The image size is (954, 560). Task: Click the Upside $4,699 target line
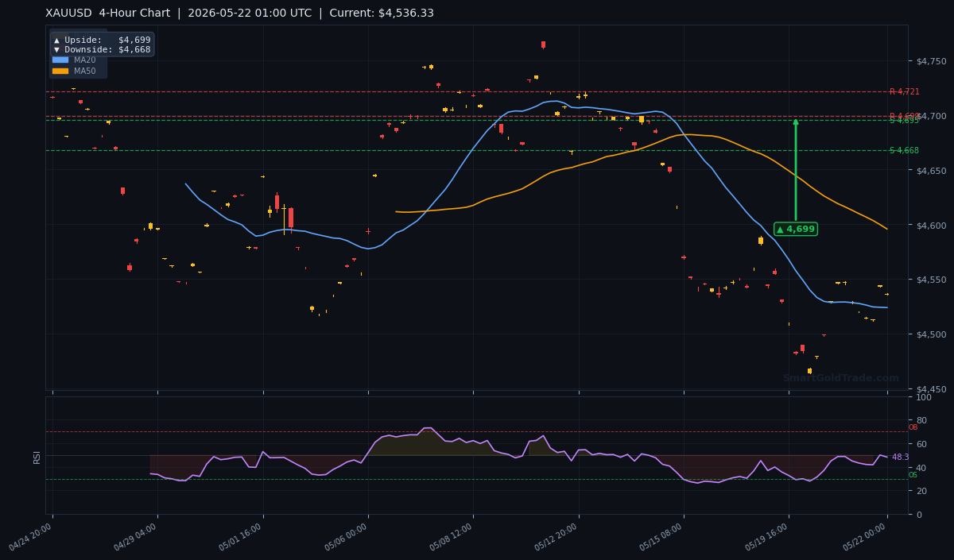[x=102, y=40]
